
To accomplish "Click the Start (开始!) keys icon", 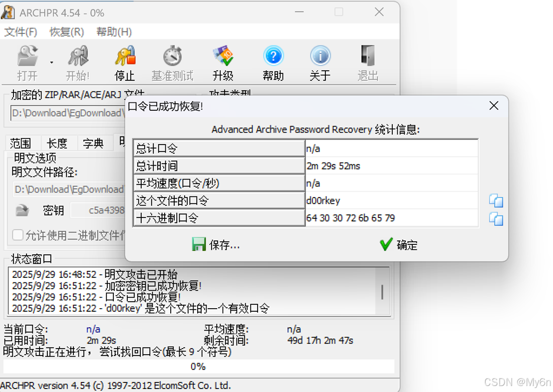I will [x=77, y=56].
